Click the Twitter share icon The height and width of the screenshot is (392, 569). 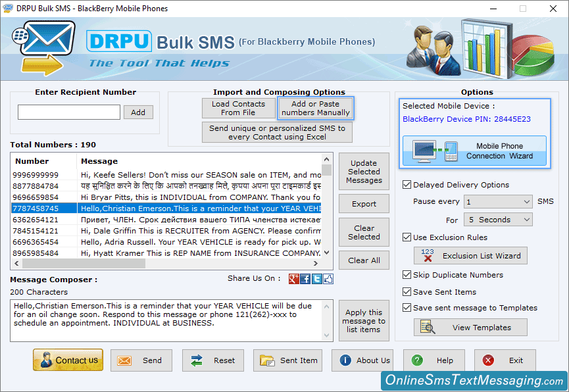317,279
